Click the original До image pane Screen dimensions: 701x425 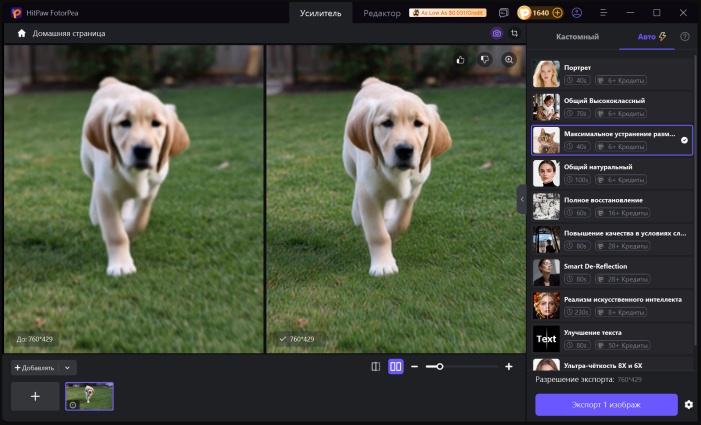pos(134,199)
